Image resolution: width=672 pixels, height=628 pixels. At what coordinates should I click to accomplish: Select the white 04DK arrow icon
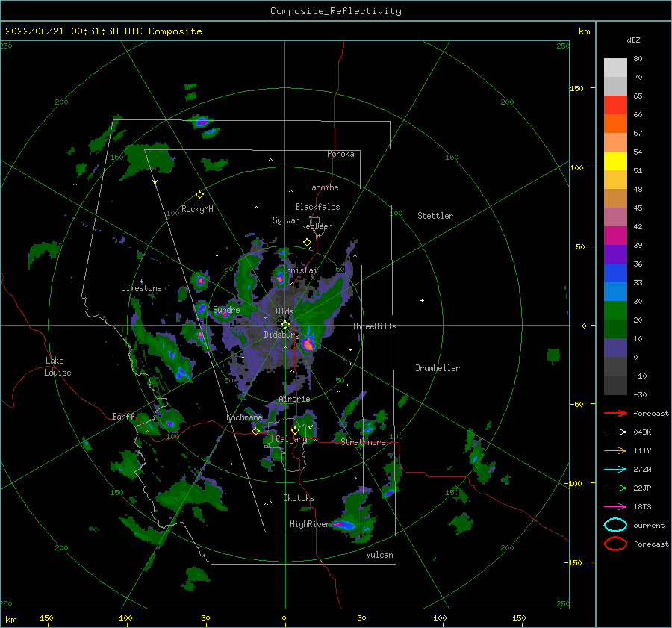[615, 432]
